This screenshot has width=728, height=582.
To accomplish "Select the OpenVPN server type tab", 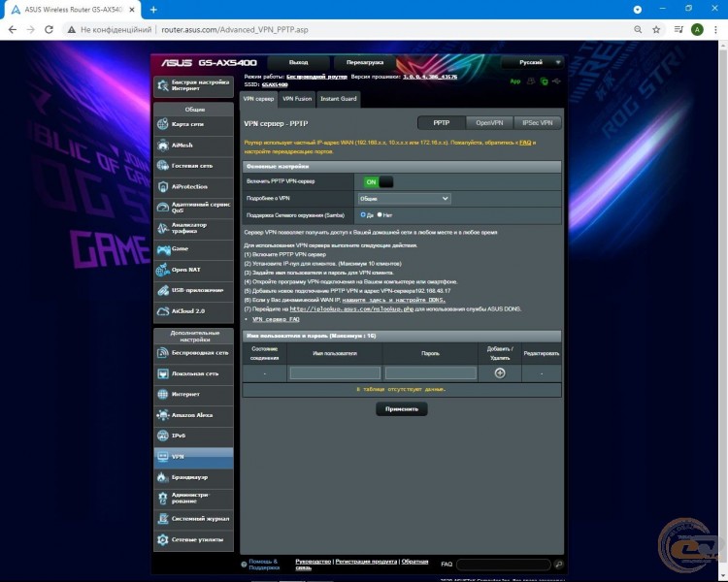I will 489,123.
